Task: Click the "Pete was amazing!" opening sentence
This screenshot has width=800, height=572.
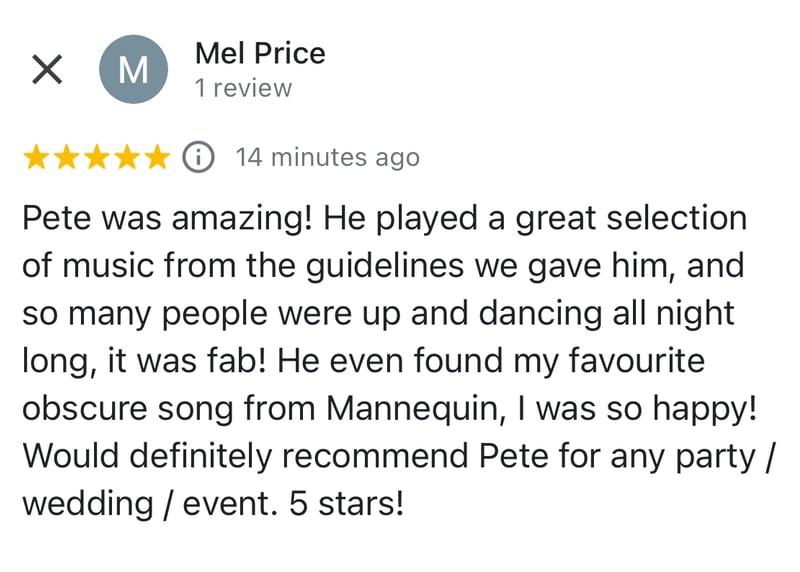Action: [166, 218]
